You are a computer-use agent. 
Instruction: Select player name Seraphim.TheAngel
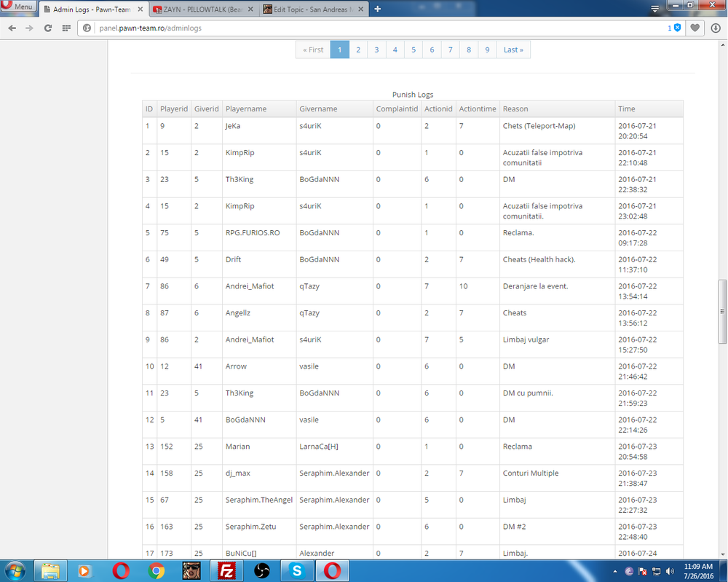point(259,500)
